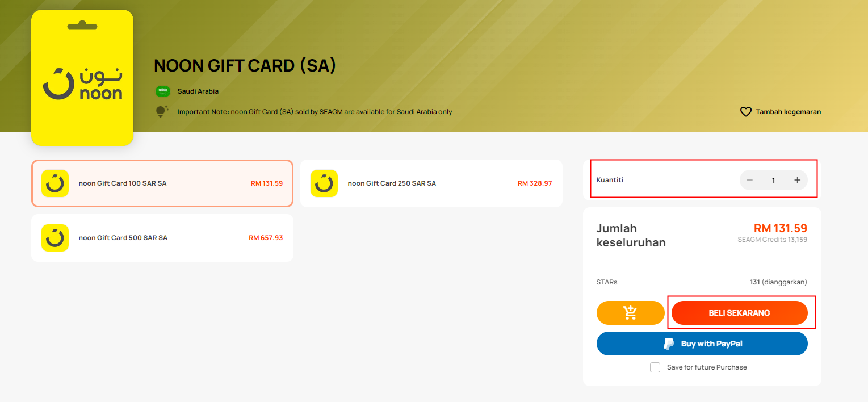Click the PayPal logo icon
Screen dimensions: 868x402
coord(669,344)
